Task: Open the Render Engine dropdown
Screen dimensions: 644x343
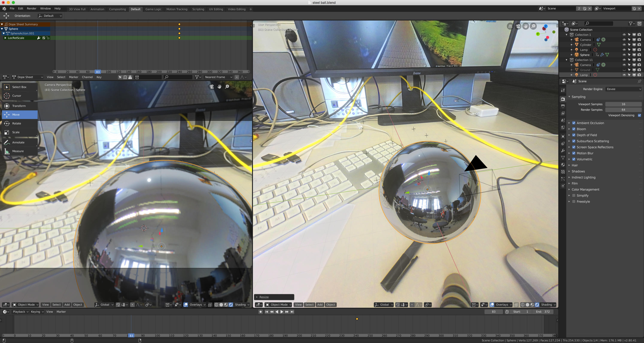Action: click(x=624, y=89)
